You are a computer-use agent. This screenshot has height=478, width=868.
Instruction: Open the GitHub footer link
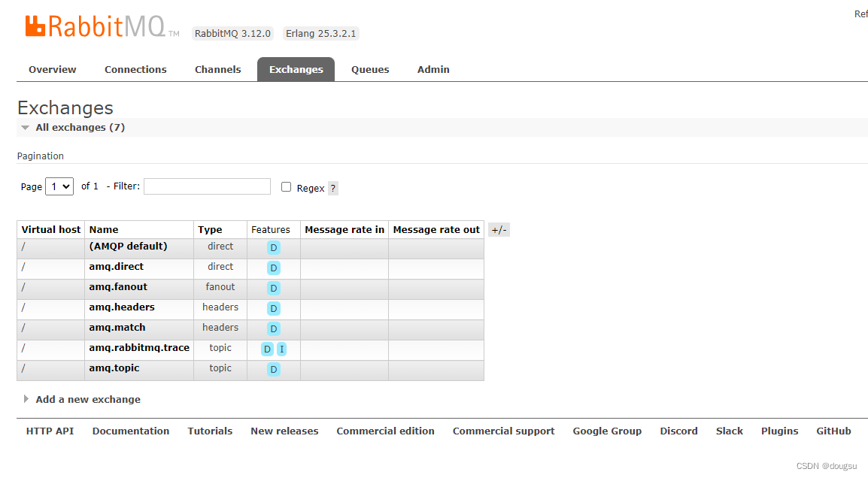point(833,431)
